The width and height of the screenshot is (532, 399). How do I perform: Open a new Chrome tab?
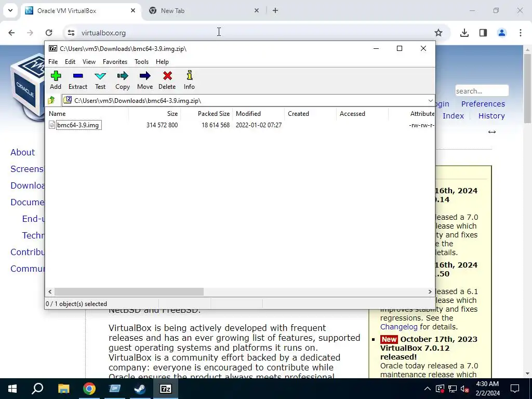(275, 10)
